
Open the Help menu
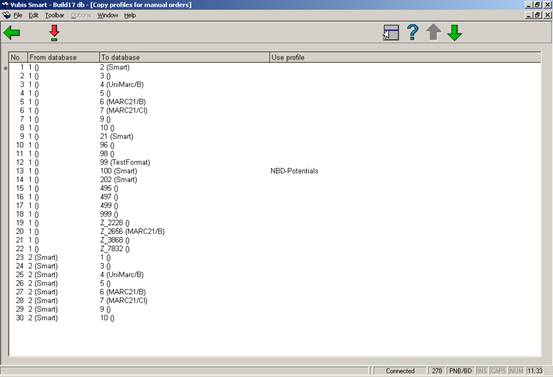click(130, 16)
